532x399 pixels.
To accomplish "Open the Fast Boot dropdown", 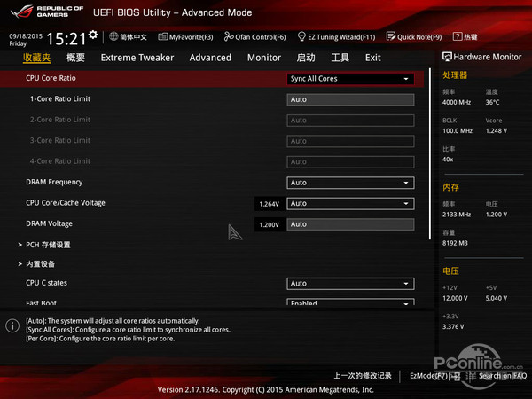I will 350,302.
